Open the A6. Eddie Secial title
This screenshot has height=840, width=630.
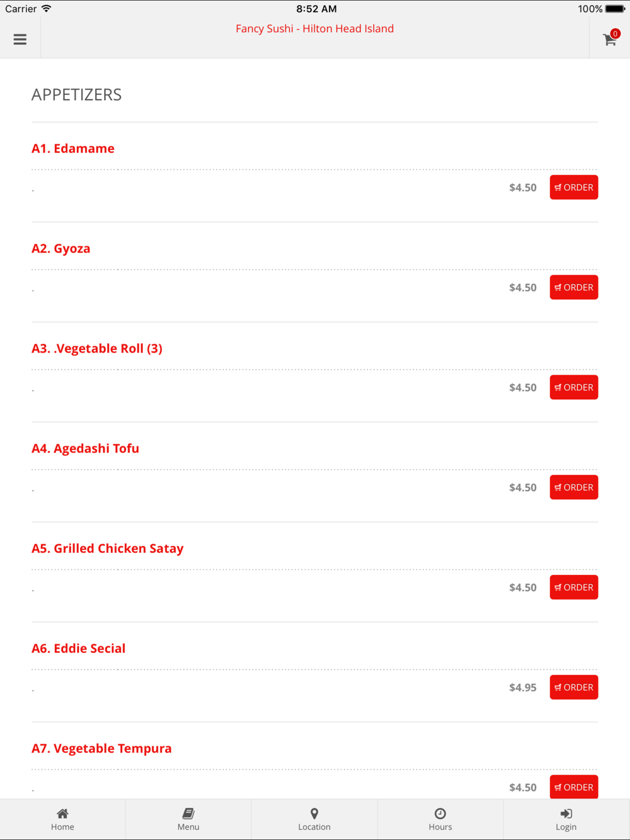click(79, 649)
